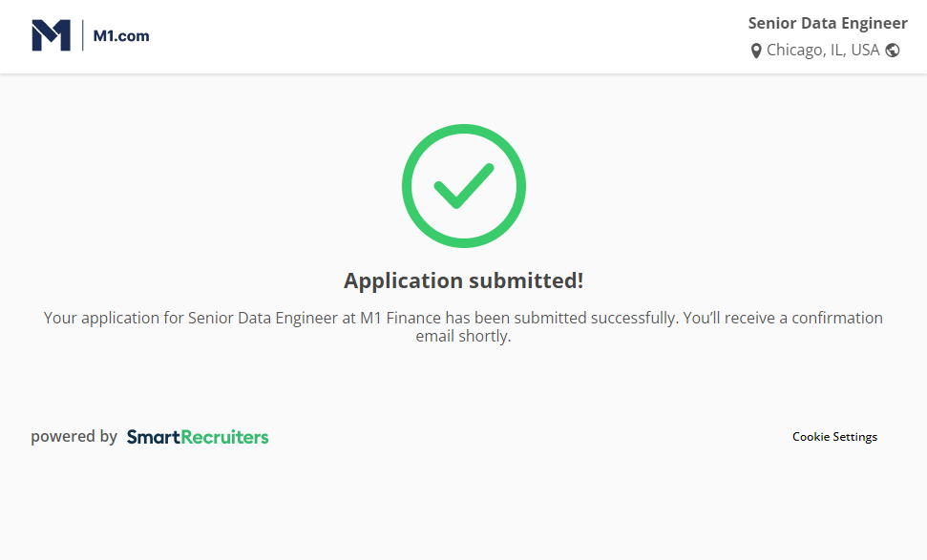Click the green circle ring around the check mark
The image size is (927, 560).
(408, 186)
